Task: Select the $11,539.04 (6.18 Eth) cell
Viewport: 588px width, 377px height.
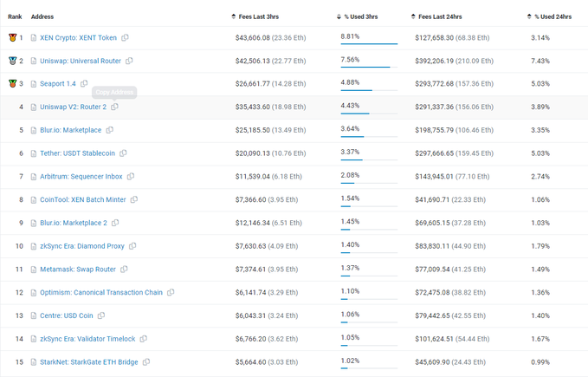Action: tap(268, 177)
